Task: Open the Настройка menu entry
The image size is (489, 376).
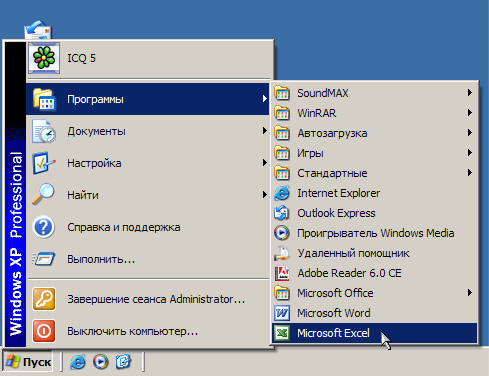Action: tap(148, 163)
